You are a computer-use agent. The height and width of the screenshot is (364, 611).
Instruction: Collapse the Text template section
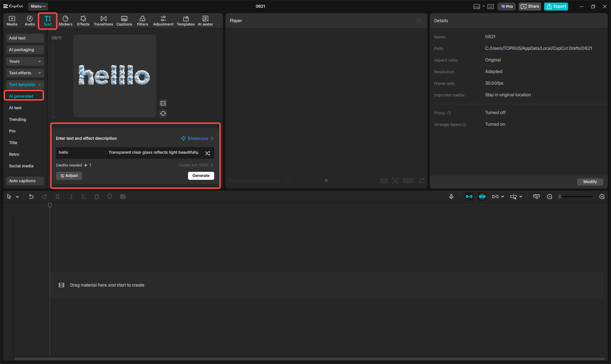[24, 84]
